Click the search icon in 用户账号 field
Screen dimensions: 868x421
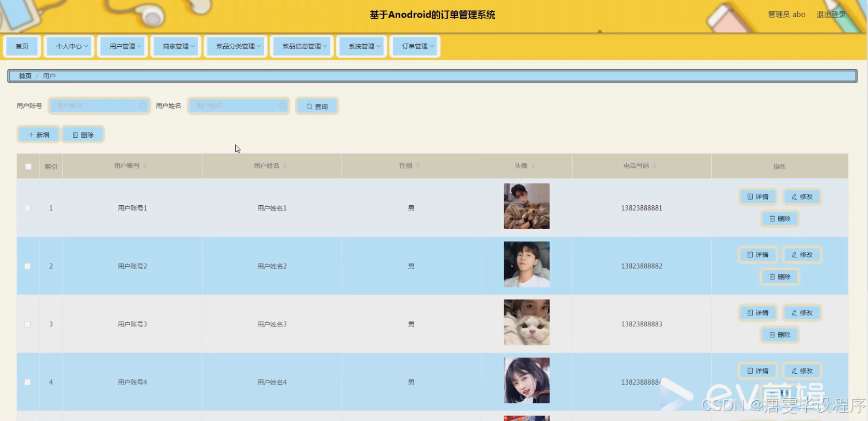click(143, 106)
